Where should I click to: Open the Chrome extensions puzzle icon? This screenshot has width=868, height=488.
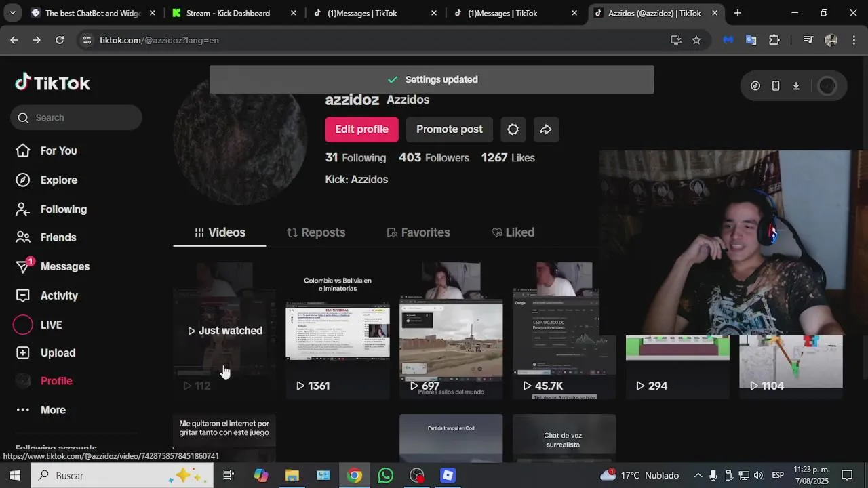(x=774, y=40)
